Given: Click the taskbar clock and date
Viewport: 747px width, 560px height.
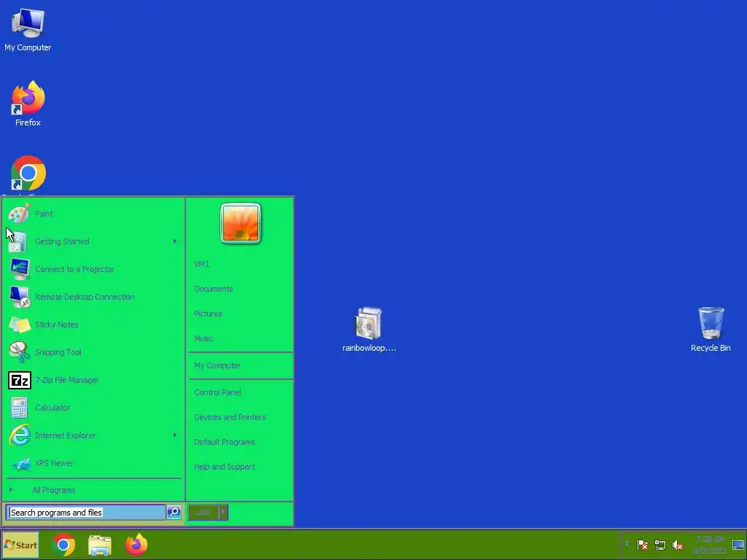Looking at the screenshot, I should pyautogui.click(x=710, y=545).
